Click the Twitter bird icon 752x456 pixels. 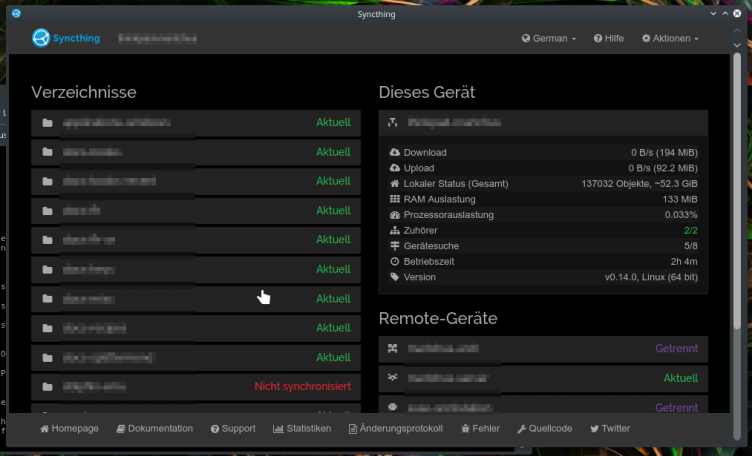pyautogui.click(x=595, y=428)
